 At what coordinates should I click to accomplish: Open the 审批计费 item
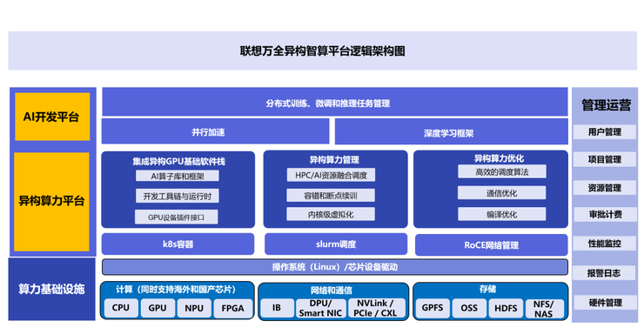(605, 214)
